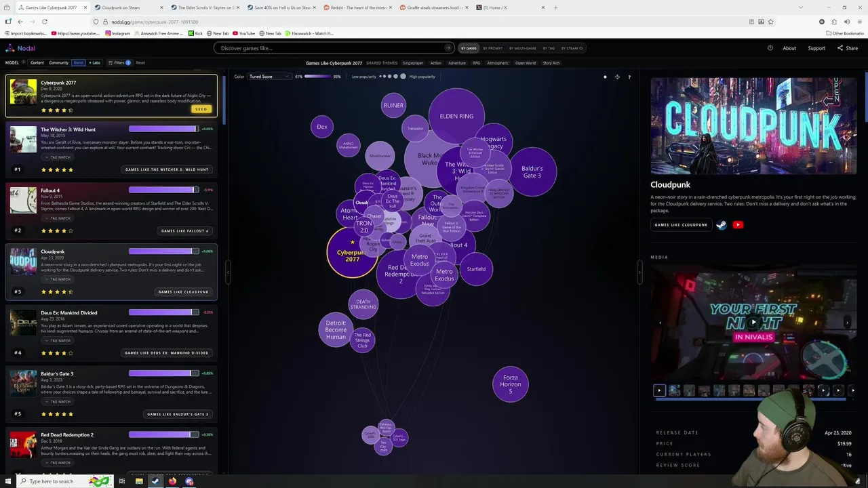
Task: Switch to Save 40% on Hell is Us tab
Action: click(x=281, y=7)
